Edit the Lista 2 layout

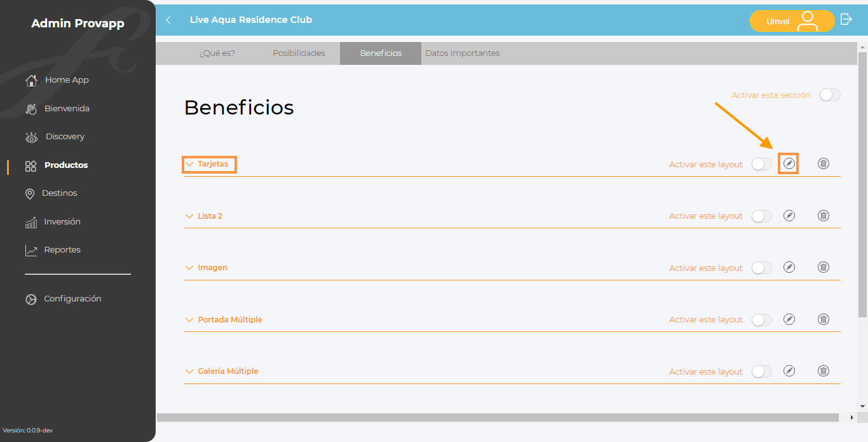[789, 216]
